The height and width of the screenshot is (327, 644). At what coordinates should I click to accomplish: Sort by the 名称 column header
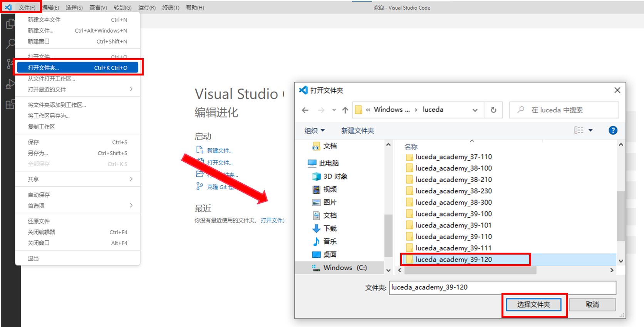[411, 147]
